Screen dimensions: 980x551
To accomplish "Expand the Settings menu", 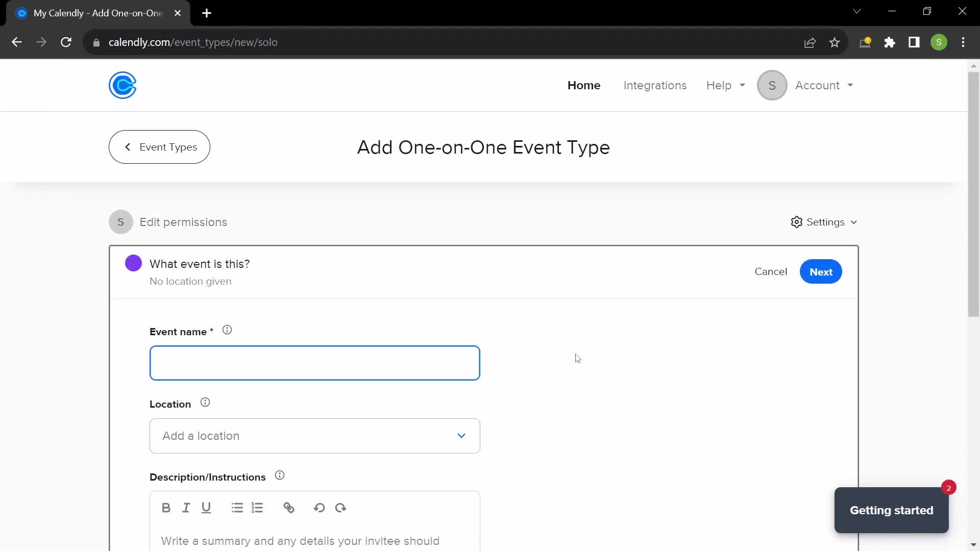I will pyautogui.click(x=824, y=222).
